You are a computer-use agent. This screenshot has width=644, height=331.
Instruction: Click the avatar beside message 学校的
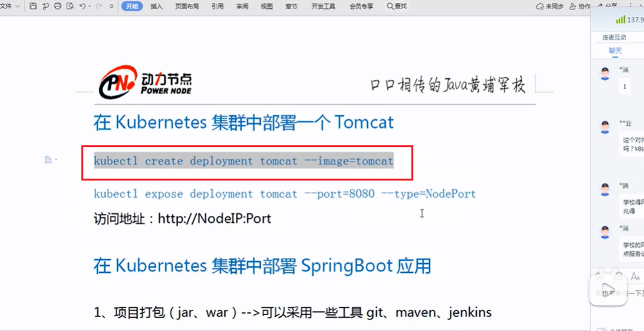click(604, 232)
